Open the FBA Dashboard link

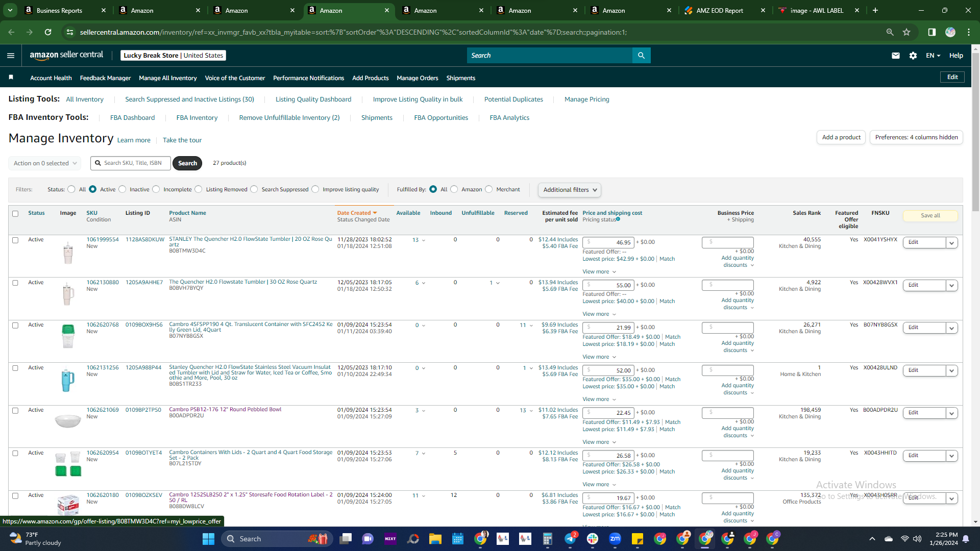(x=132, y=118)
